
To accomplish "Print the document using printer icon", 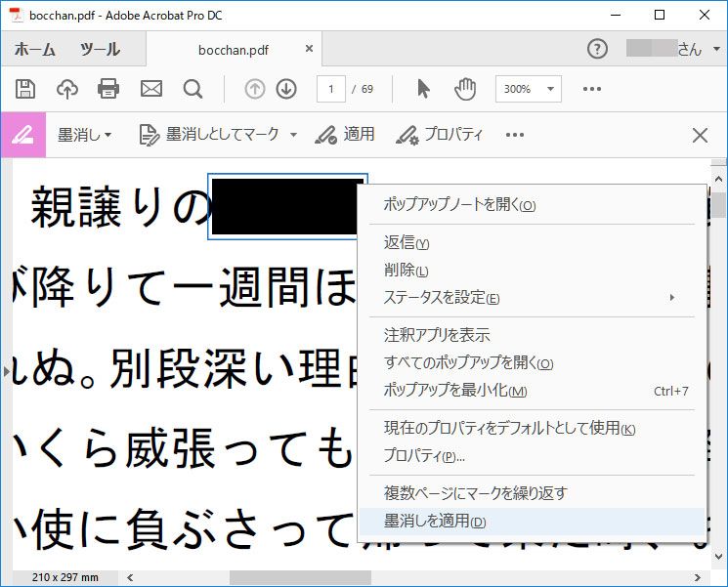I will (108, 89).
